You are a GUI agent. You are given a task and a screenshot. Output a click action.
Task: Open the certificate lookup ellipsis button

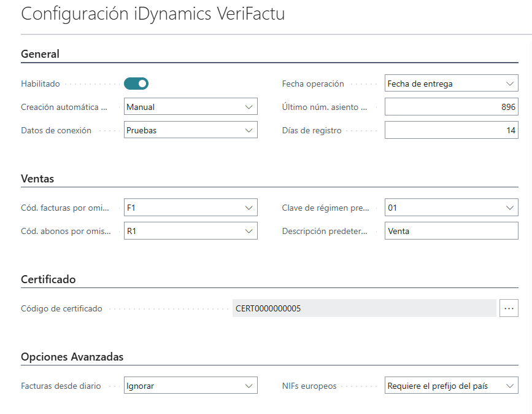[508, 308]
